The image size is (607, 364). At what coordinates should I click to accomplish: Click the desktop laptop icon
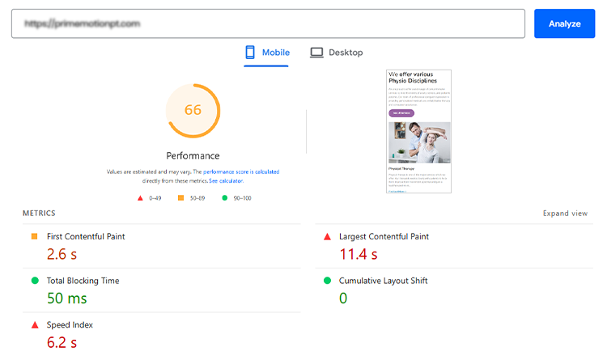(x=316, y=53)
